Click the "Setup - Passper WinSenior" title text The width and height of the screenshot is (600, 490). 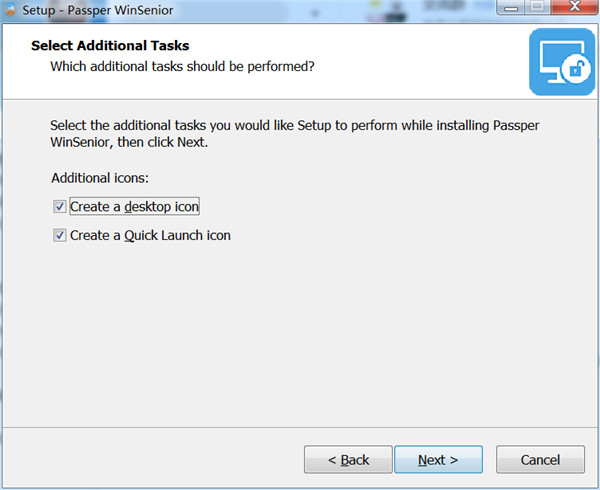98,10
